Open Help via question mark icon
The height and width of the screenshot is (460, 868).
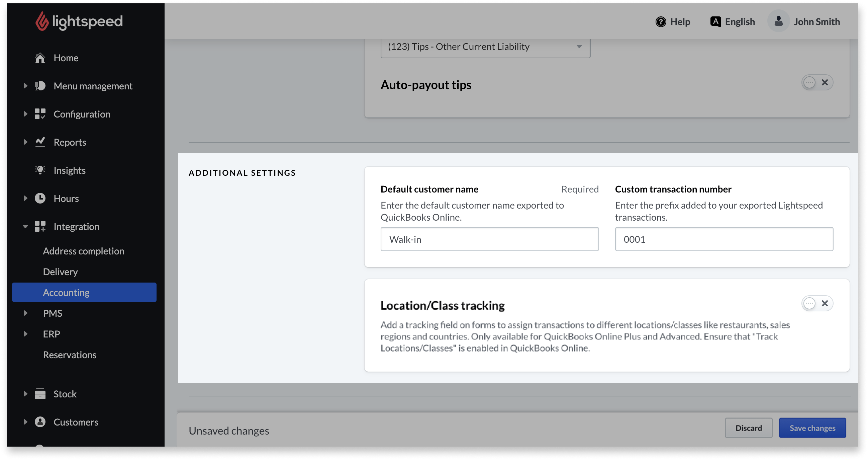pos(660,22)
